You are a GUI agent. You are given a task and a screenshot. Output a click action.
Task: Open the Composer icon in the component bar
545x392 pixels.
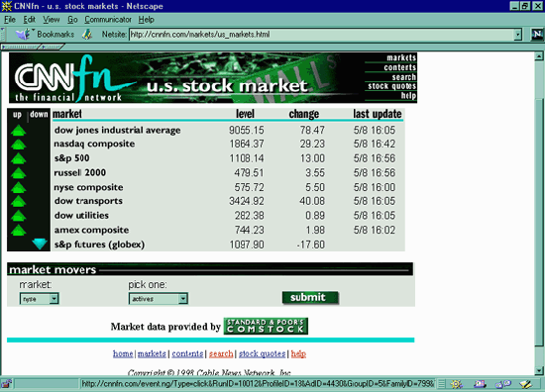point(525,384)
